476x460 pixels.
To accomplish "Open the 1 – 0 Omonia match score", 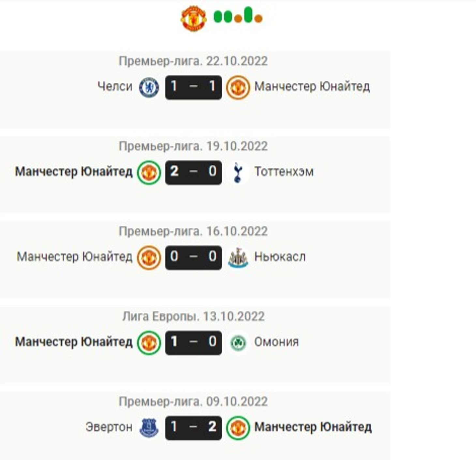I will click(193, 343).
